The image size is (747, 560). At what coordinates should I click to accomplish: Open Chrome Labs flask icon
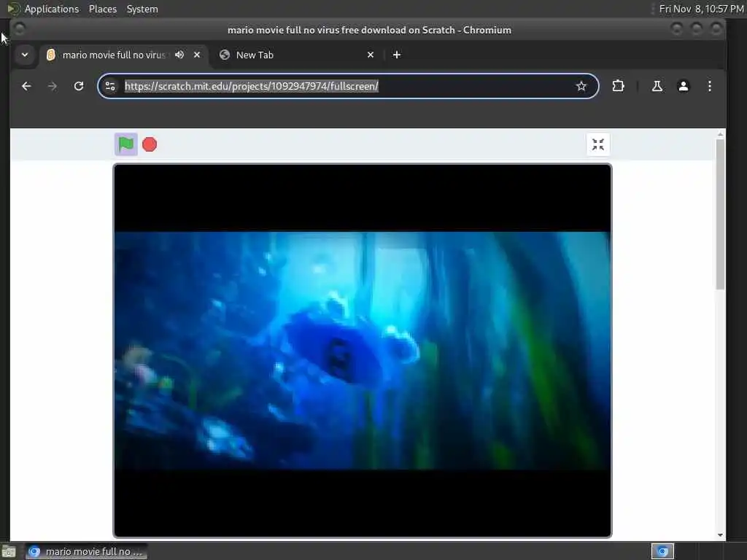657,86
